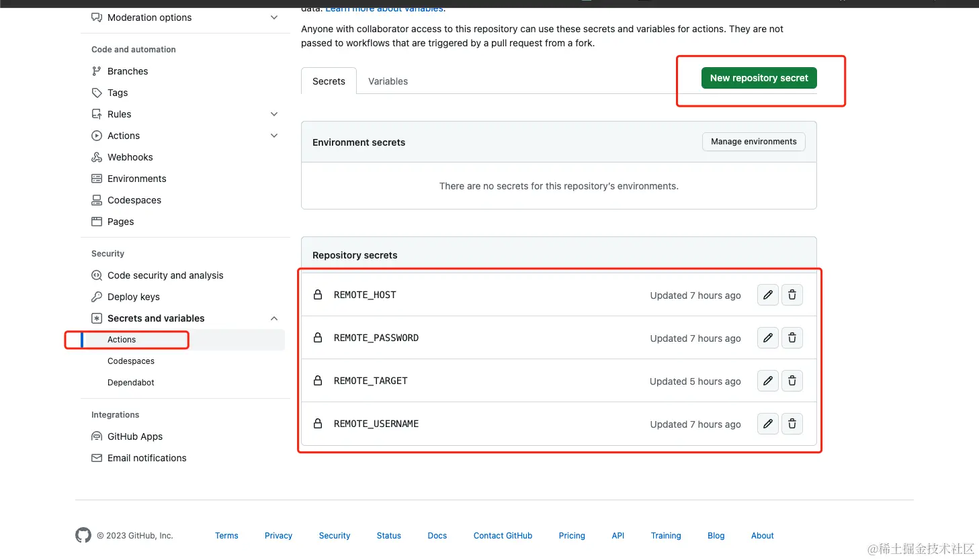Collapse the Secrets and variables section
This screenshot has width=979, height=560.
pos(274,318)
